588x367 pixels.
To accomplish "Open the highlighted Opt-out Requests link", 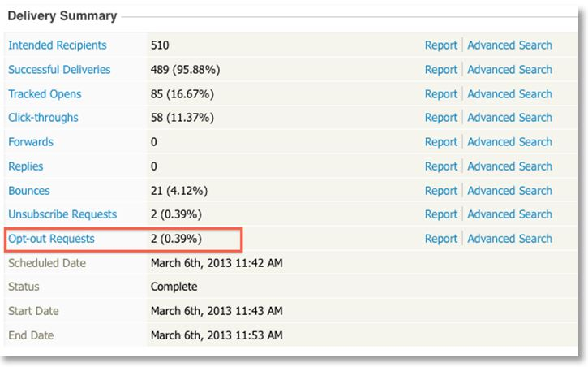I will click(51, 239).
